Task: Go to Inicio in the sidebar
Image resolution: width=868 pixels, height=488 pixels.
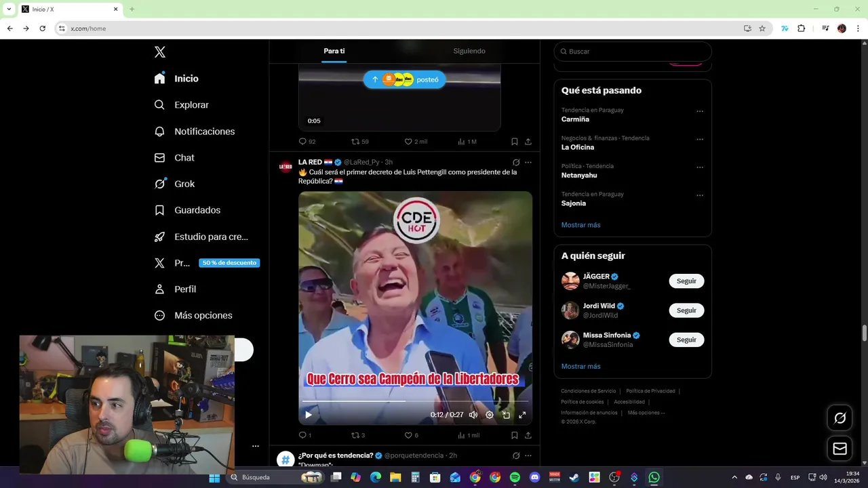Action: coord(176,79)
